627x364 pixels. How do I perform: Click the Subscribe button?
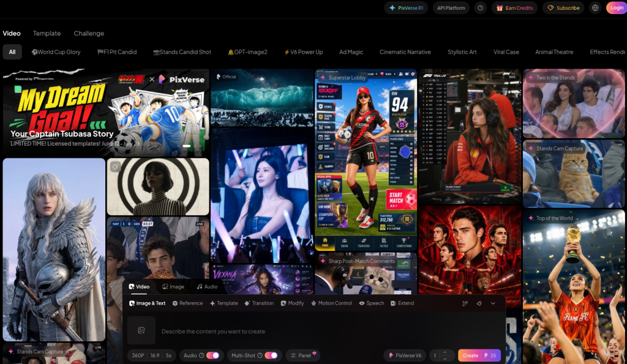tap(563, 8)
